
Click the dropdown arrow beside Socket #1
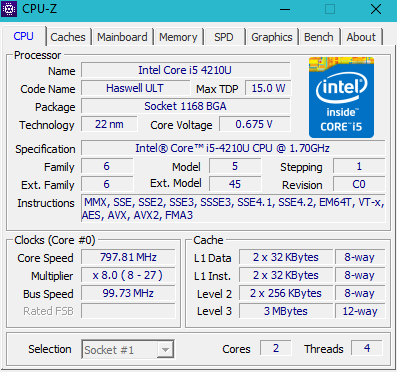click(165, 350)
